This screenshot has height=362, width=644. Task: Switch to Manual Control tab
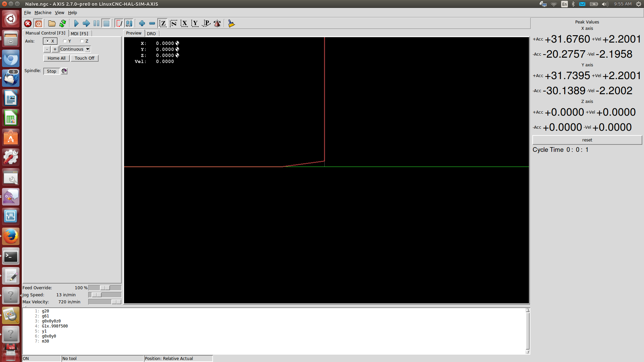tap(45, 33)
